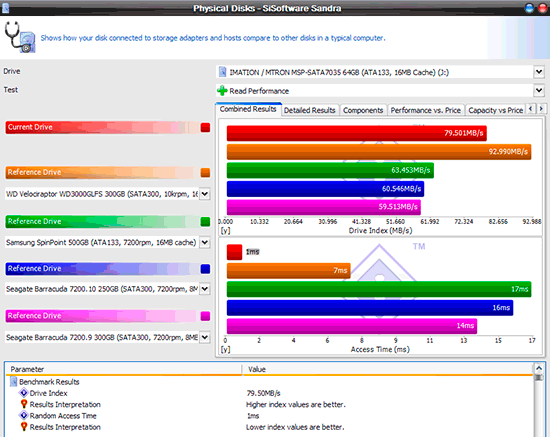Click the magenta Reference Drive banner

tap(102, 316)
